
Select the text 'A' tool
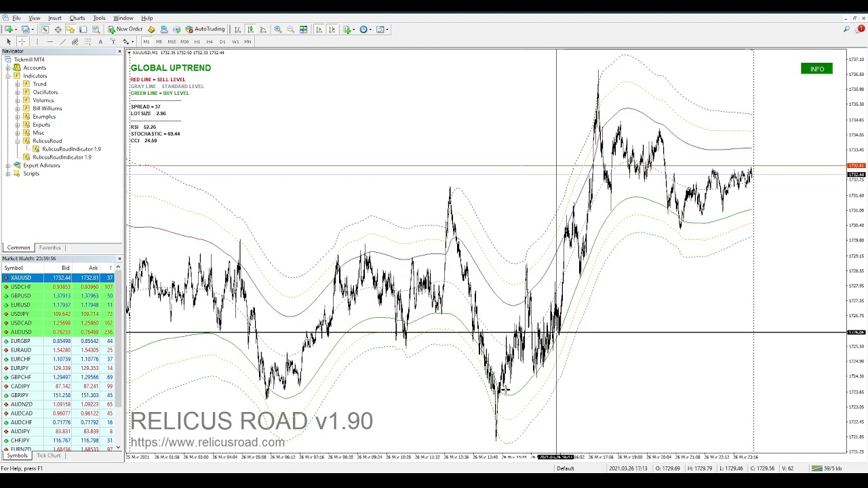click(100, 42)
